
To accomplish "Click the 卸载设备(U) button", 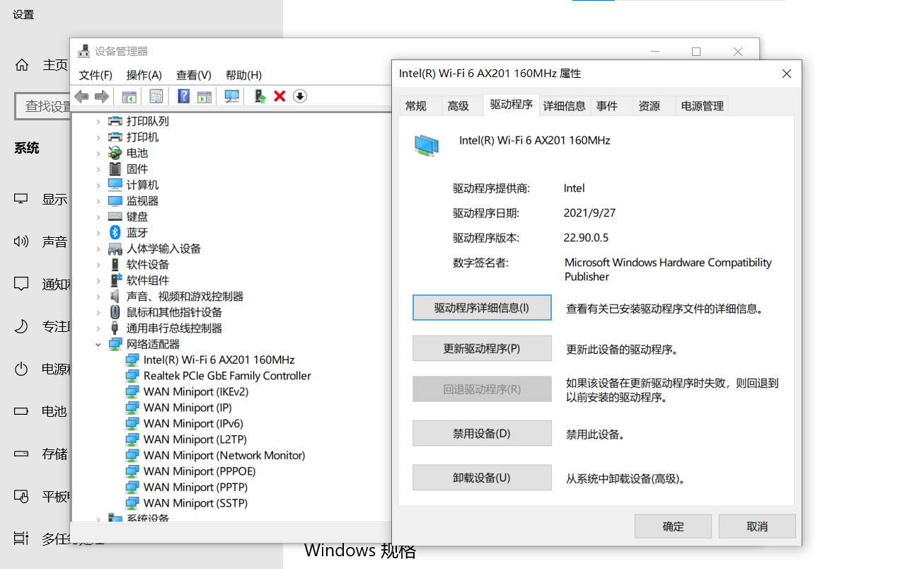I will pos(482,477).
